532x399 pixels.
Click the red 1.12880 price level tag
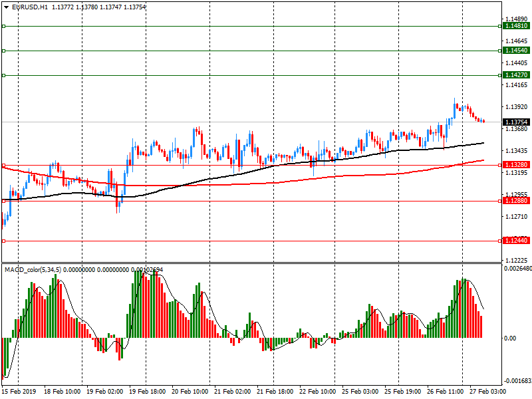click(x=516, y=201)
